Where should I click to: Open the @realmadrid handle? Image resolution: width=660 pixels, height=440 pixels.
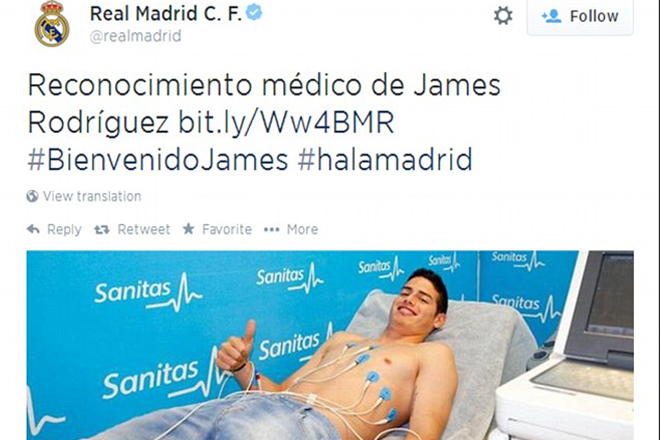click(136, 36)
